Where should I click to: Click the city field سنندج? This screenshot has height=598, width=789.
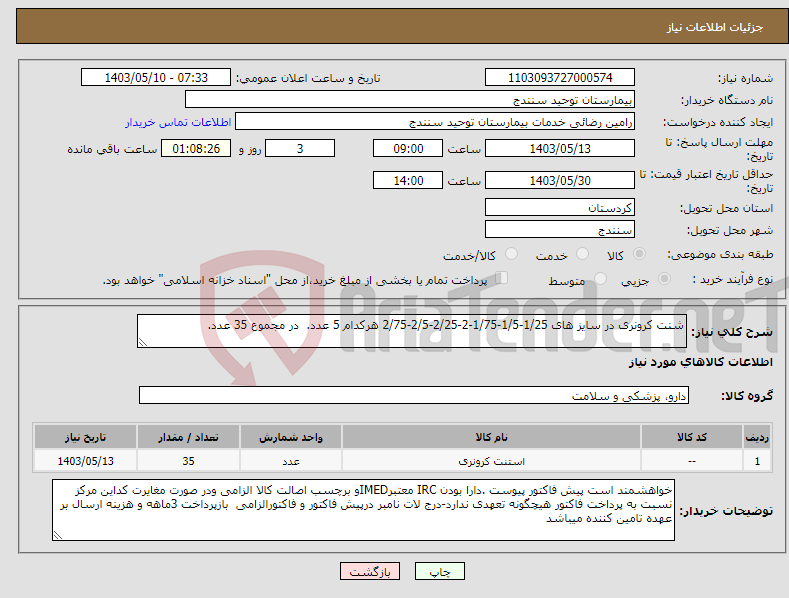tap(560, 230)
